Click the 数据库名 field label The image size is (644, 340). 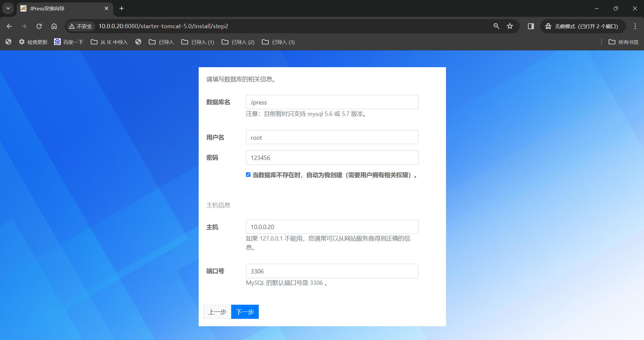point(218,102)
